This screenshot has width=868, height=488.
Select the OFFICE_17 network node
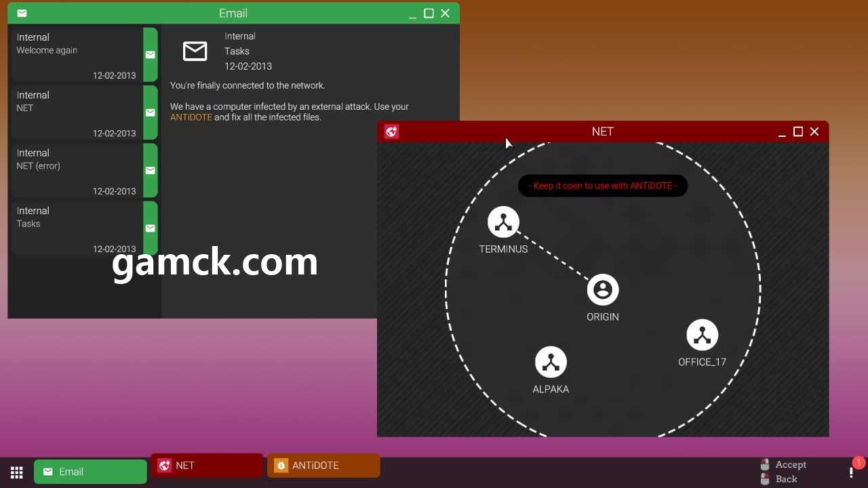click(x=702, y=335)
